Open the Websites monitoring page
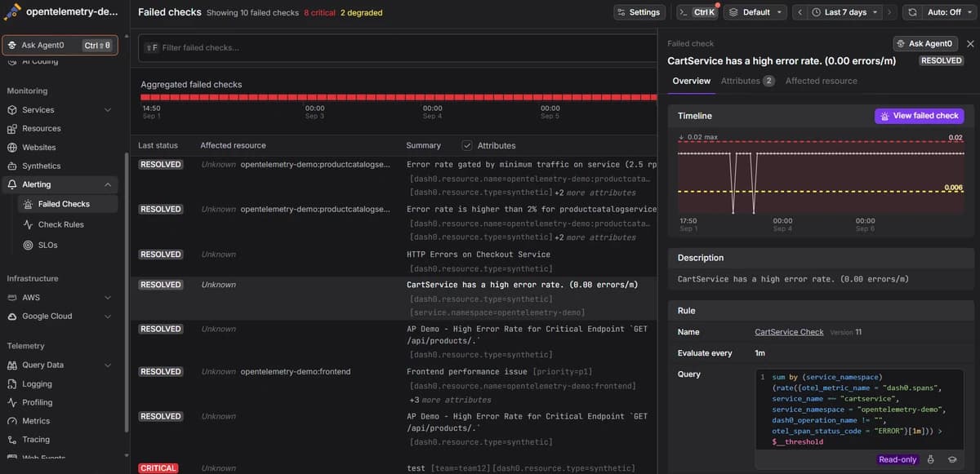The width and height of the screenshot is (980, 474). coord(38,148)
